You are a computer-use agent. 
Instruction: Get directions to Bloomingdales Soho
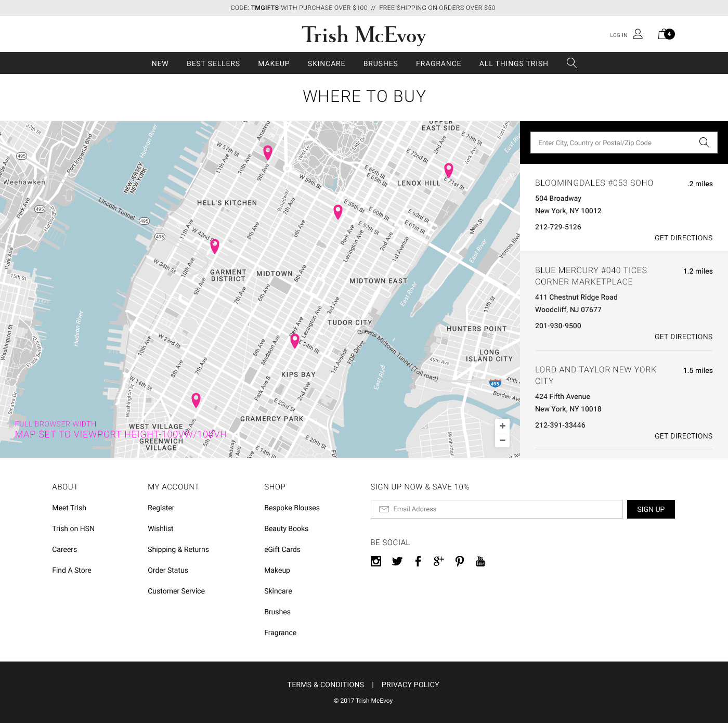pos(683,238)
